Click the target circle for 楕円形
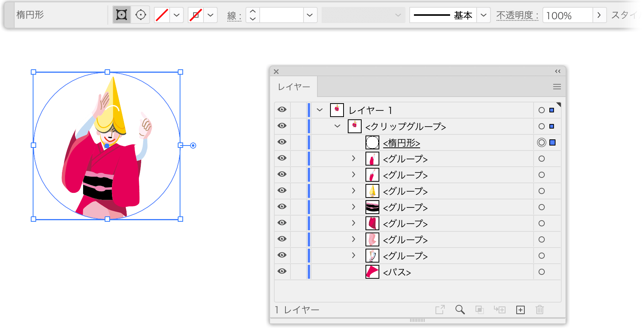The image size is (644, 328). [x=542, y=142]
